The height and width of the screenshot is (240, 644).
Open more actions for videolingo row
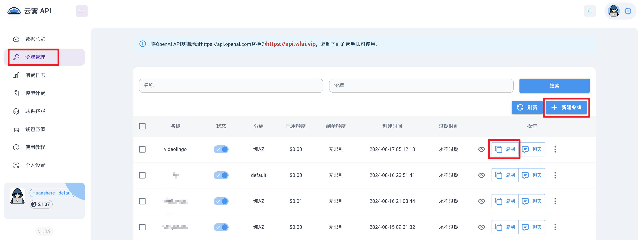coord(555,149)
